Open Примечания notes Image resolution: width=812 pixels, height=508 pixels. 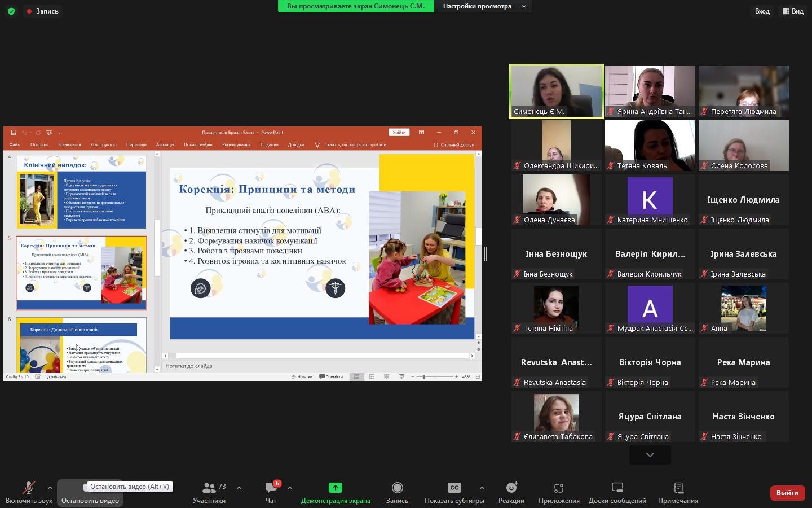[x=678, y=493]
